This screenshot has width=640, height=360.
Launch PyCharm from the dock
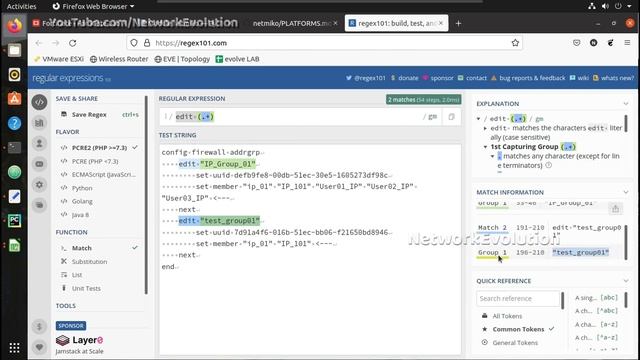click(x=14, y=221)
